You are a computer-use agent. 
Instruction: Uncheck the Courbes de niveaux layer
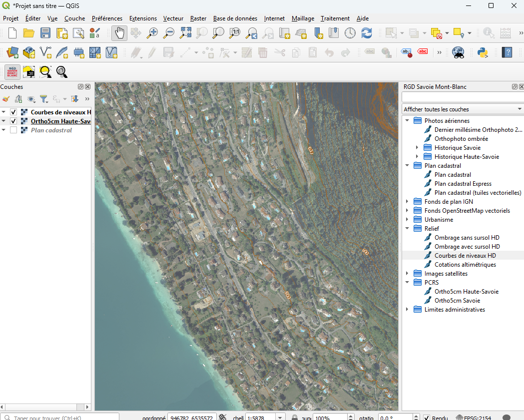[x=13, y=112]
